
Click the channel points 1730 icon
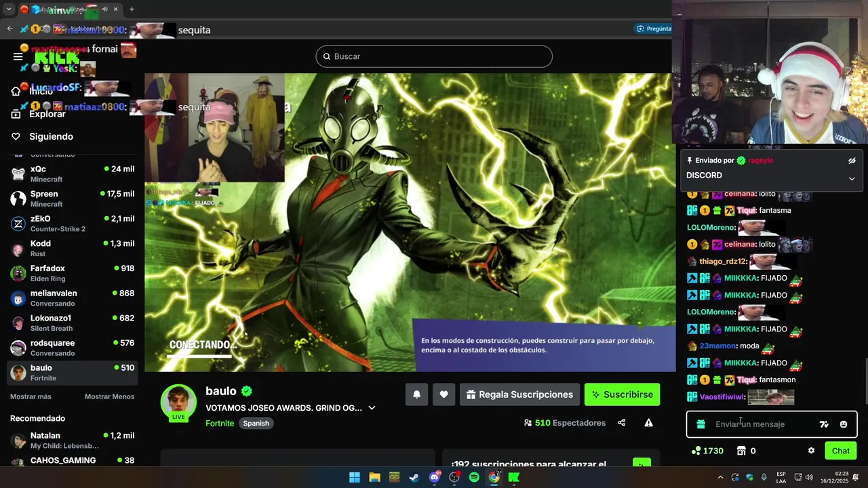pyautogui.click(x=695, y=451)
